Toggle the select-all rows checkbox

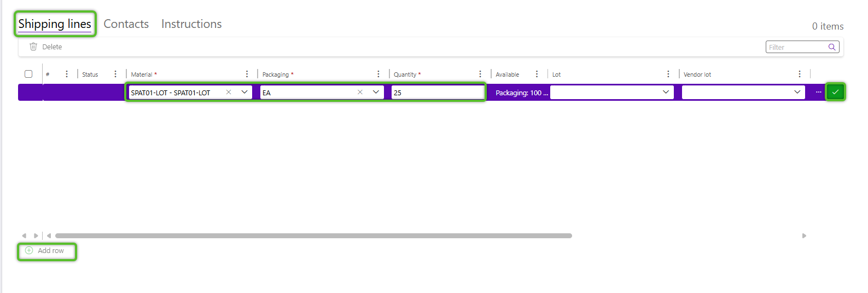[28, 74]
